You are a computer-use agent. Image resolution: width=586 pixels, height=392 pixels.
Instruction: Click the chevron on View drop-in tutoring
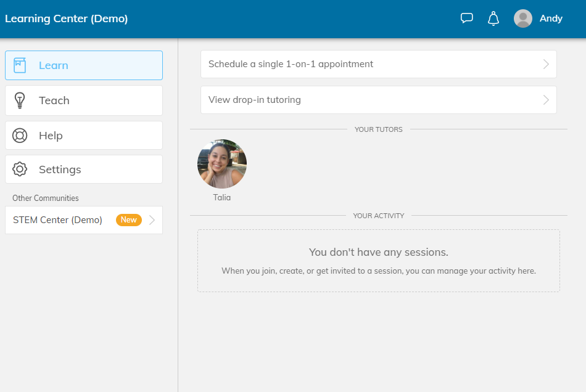coord(546,100)
